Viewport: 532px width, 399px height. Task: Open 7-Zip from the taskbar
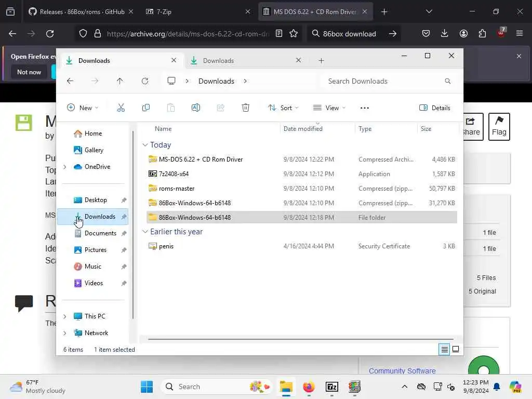click(x=332, y=387)
